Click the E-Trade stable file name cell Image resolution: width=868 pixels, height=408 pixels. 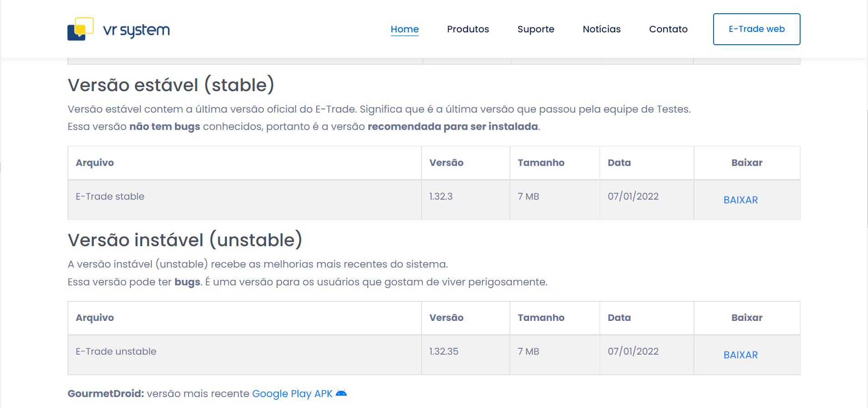pos(110,196)
